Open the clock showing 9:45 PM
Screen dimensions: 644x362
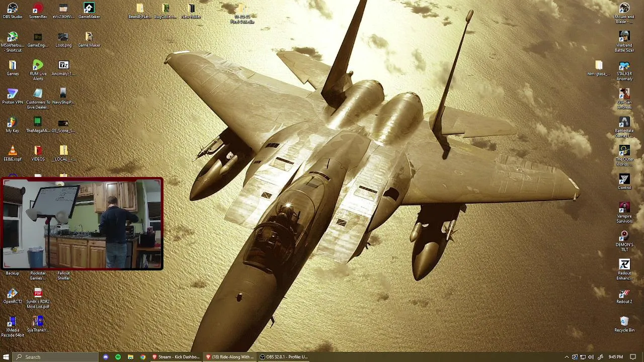point(615,357)
